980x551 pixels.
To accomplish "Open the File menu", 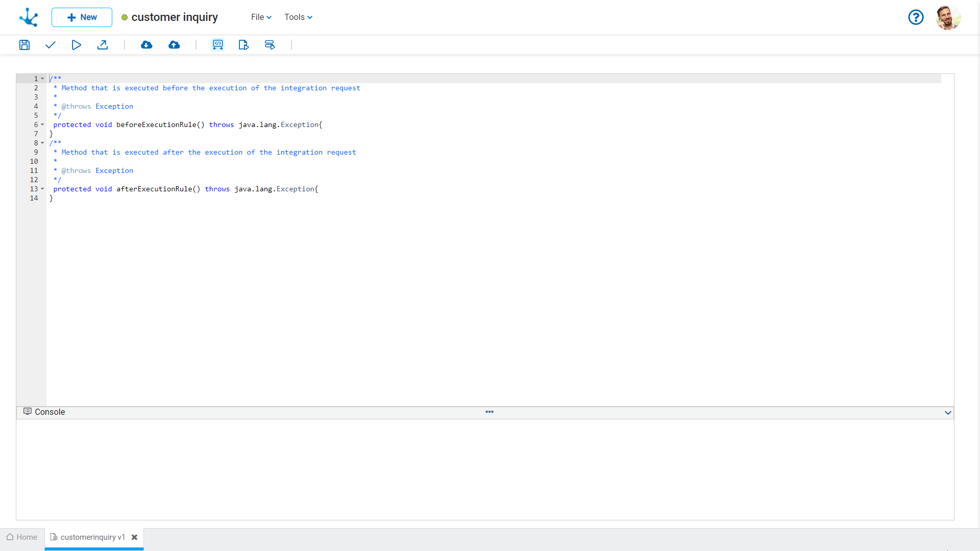I will (261, 17).
